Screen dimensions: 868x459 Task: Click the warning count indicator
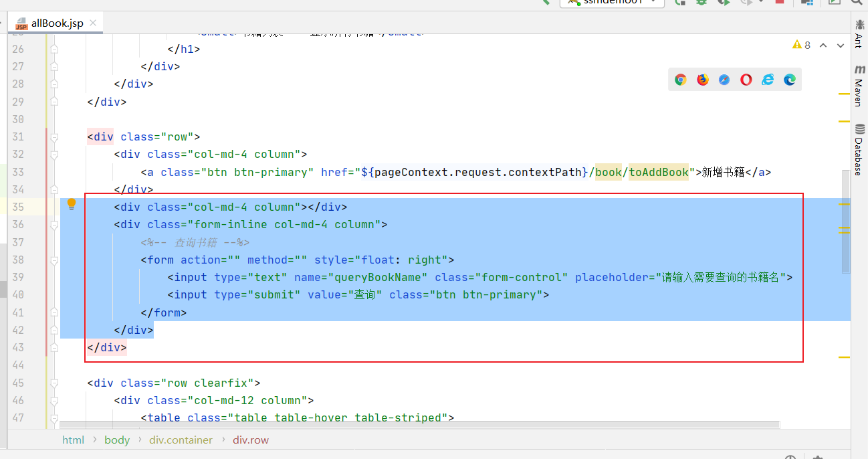(x=801, y=45)
